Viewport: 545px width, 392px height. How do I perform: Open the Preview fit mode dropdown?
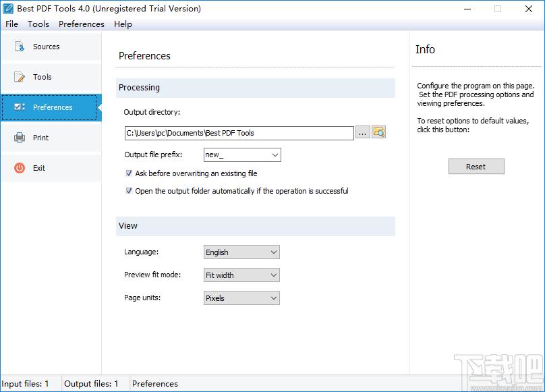[241, 275]
